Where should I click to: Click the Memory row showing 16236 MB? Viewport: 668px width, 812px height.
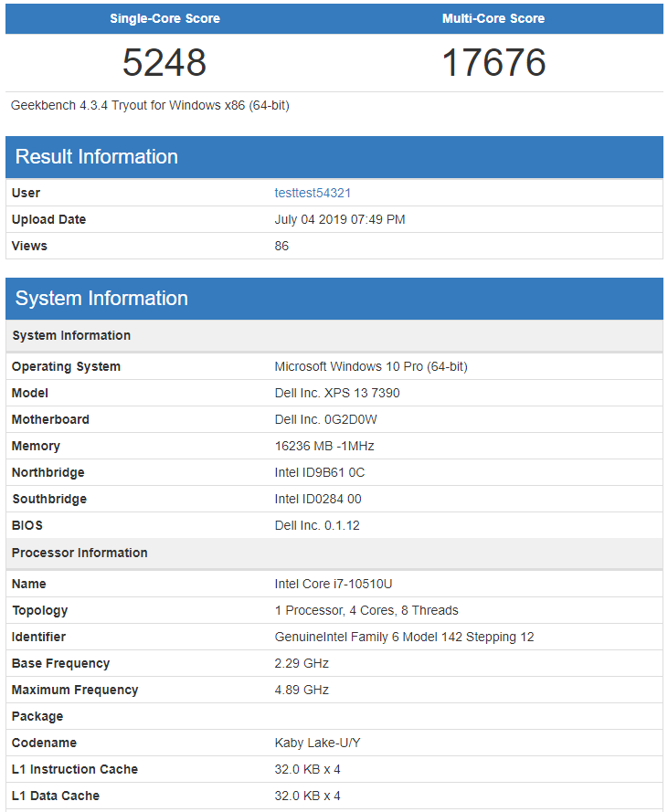[x=329, y=446]
